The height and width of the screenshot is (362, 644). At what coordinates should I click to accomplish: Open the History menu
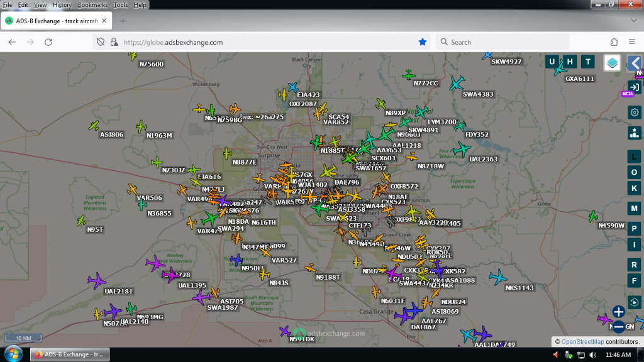pyautogui.click(x=62, y=5)
